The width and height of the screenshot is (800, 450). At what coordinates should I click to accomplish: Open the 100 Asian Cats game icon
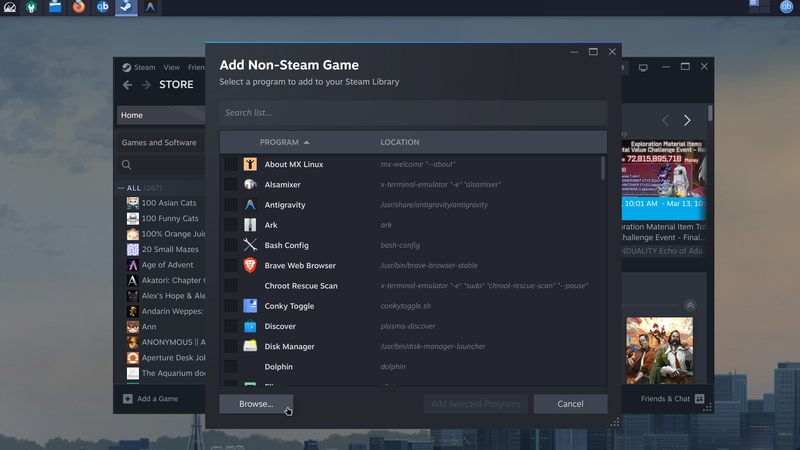[133, 203]
